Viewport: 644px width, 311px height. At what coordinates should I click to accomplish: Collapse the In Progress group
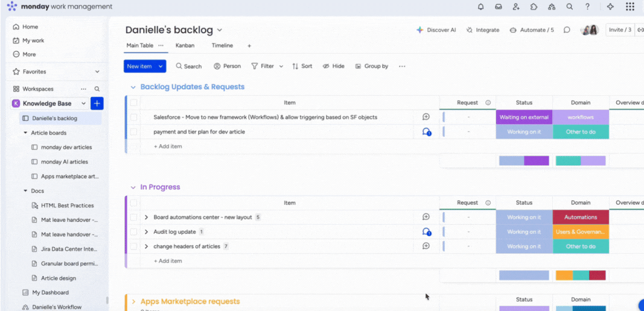click(x=133, y=187)
